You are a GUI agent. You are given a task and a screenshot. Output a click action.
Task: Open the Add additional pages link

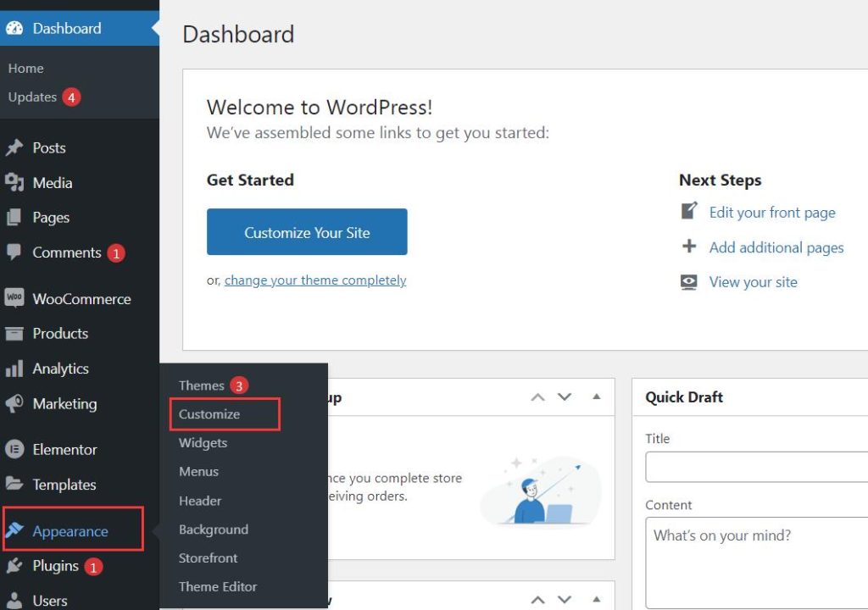click(776, 247)
